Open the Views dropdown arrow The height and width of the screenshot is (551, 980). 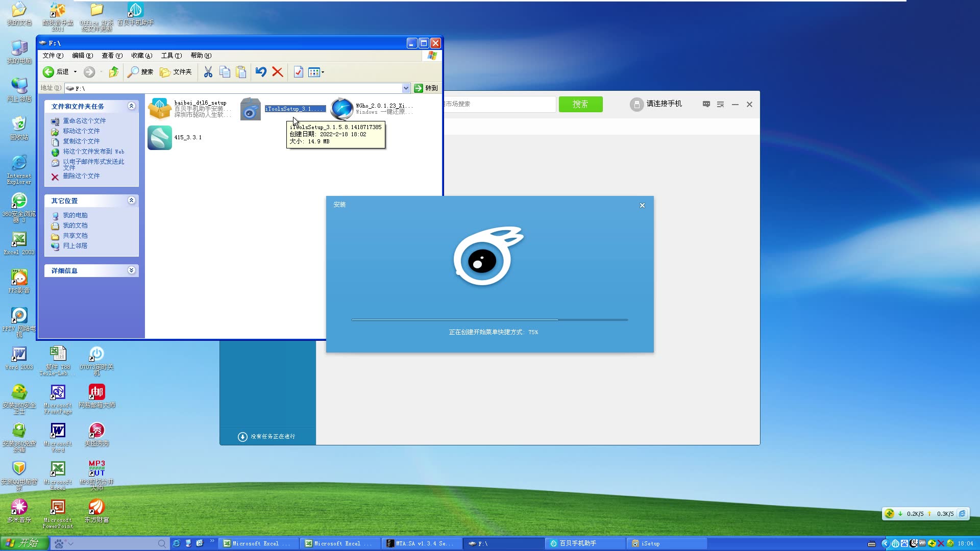click(324, 72)
